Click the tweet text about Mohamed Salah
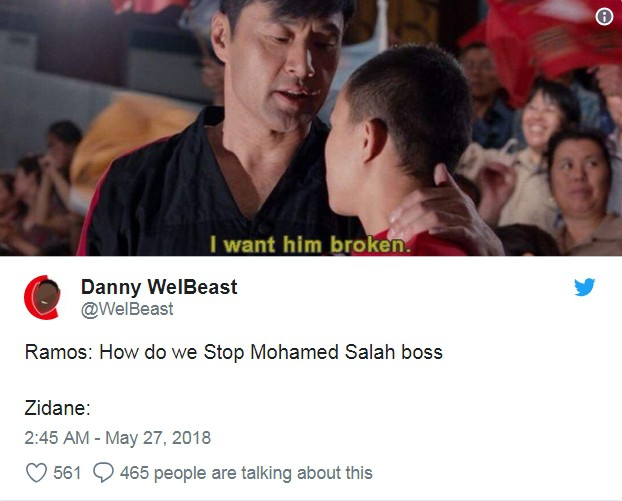 click(234, 352)
